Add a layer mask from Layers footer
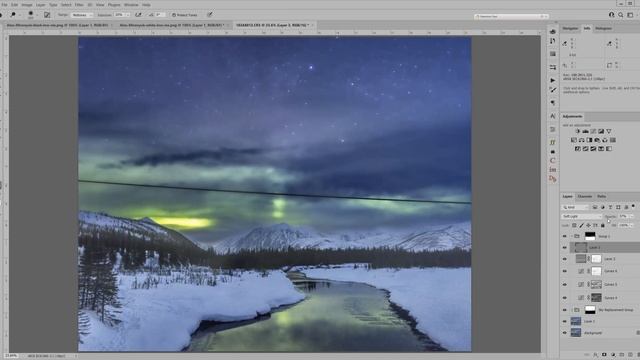The height and width of the screenshot is (360, 640). click(604, 355)
